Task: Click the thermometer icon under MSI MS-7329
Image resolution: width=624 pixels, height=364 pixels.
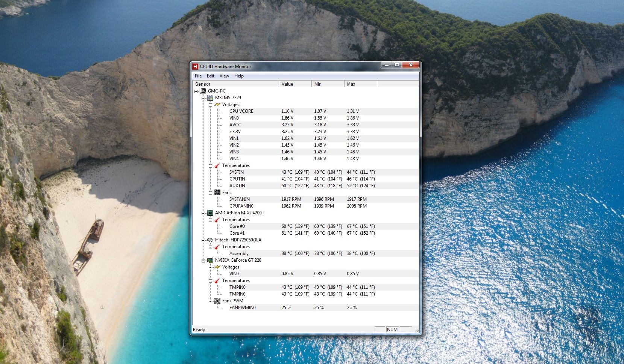Action: pyautogui.click(x=217, y=165)
